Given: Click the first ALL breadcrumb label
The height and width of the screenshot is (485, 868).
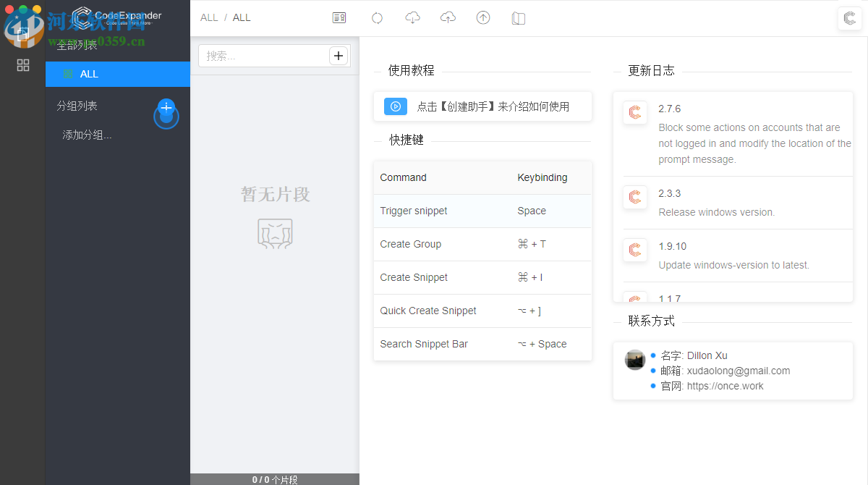Looking at the screenshot, I should 209,17.
